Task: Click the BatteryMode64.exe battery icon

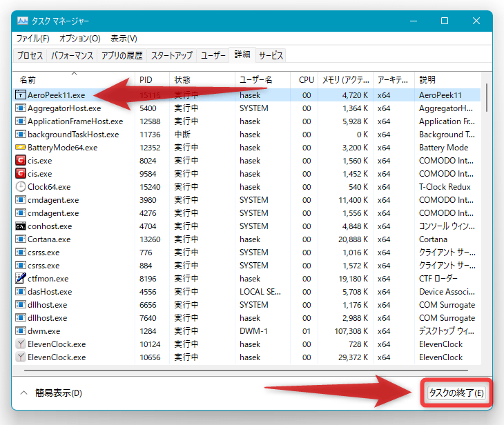Action: (21, 148)
